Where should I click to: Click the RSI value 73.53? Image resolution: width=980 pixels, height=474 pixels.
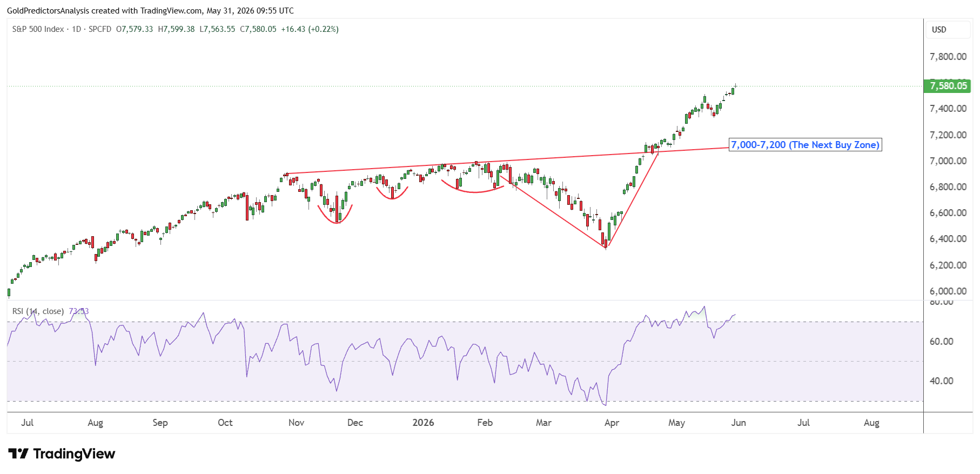coord(79,311)
